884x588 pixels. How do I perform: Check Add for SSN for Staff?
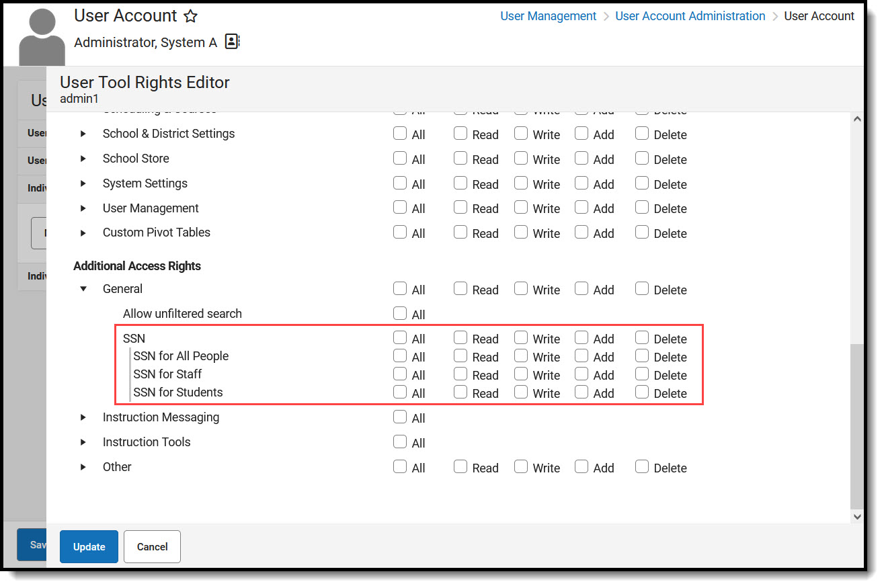[x=581, y=374]
